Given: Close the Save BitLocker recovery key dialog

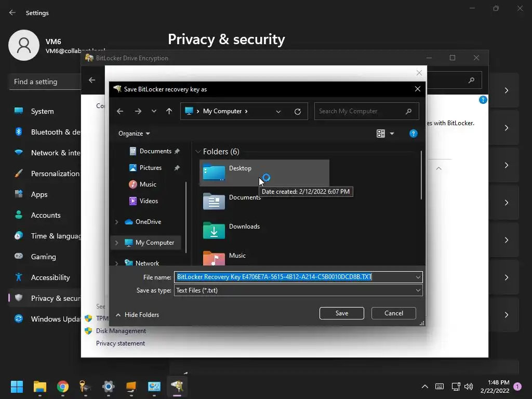Looking at the screenshot, I should (x=418, y=89).
